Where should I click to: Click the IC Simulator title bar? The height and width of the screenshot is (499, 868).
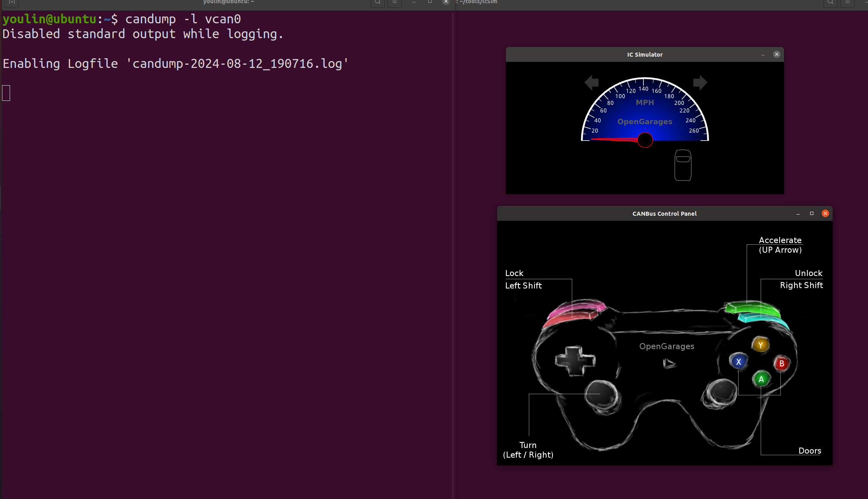click(645, 55)
